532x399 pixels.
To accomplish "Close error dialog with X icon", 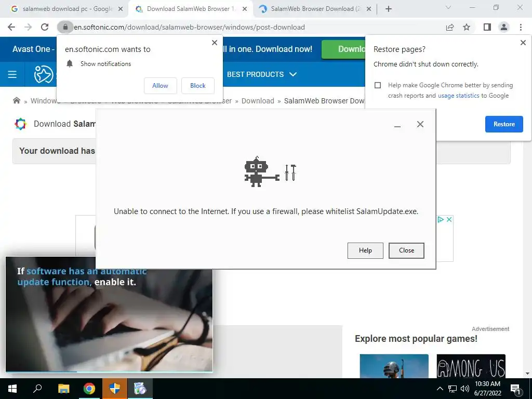I will (x=420, y=124).
